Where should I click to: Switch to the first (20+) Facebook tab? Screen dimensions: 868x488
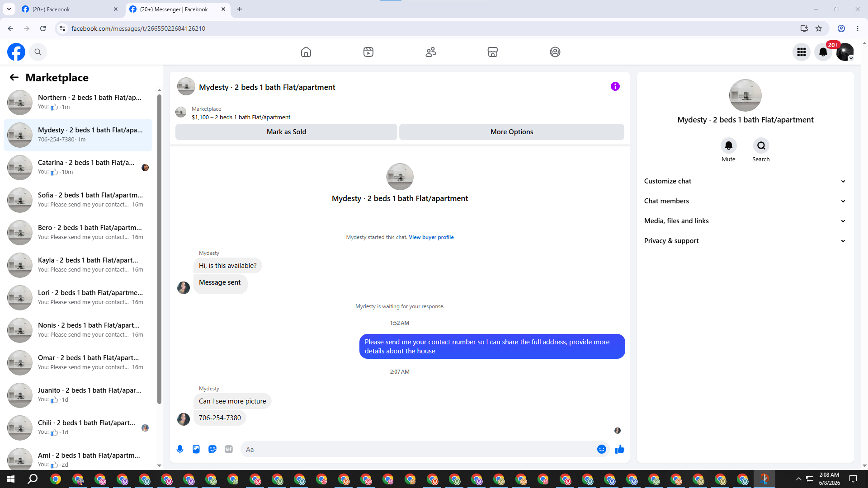point(70,9)
